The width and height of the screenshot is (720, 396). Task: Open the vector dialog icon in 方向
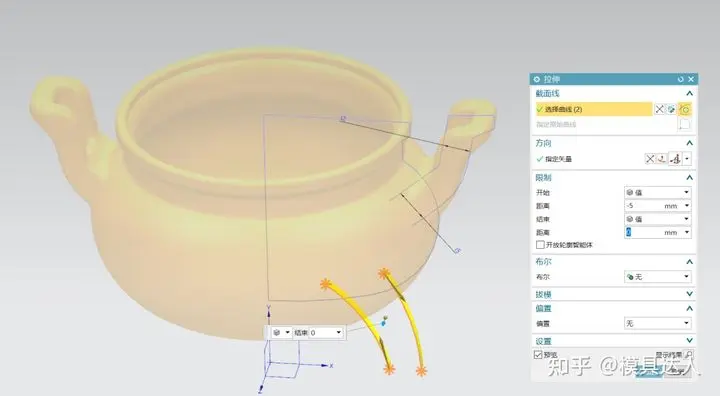pos(662,159)
